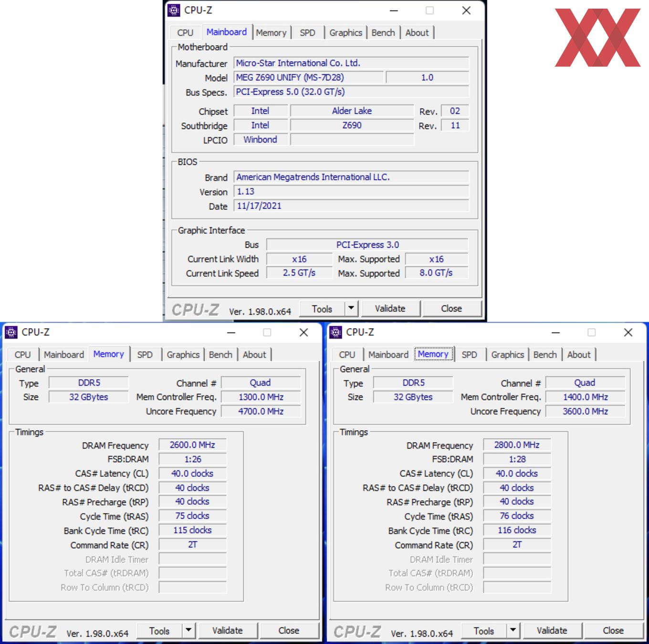Open Tools dropdown arrow in bottom-right window
Viewport: 649px width, 644px height.
[513, 630]
